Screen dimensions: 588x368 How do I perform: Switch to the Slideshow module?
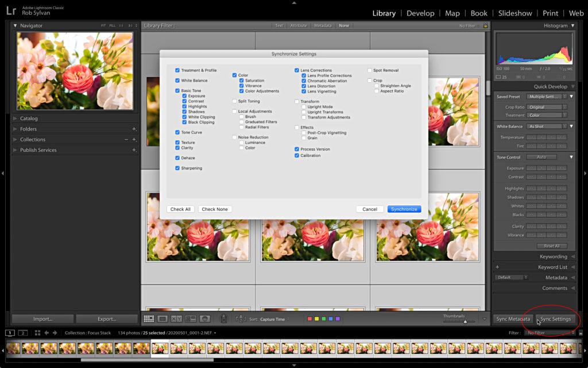[515, 13]
